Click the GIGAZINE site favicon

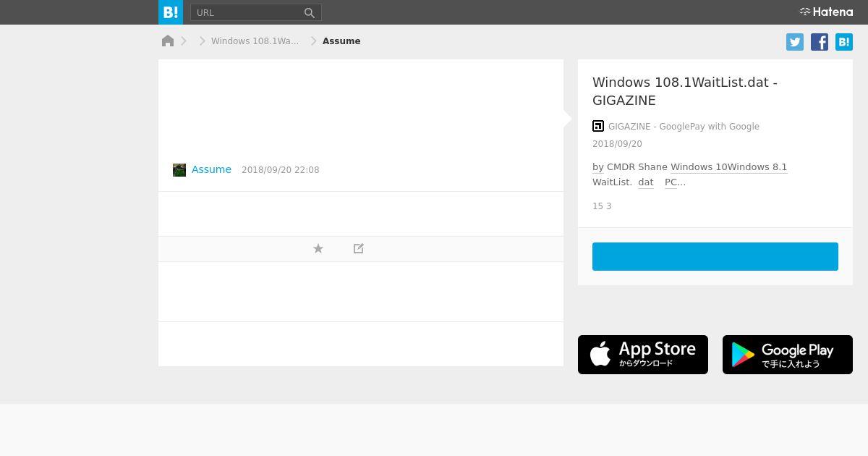click(598, 126)
